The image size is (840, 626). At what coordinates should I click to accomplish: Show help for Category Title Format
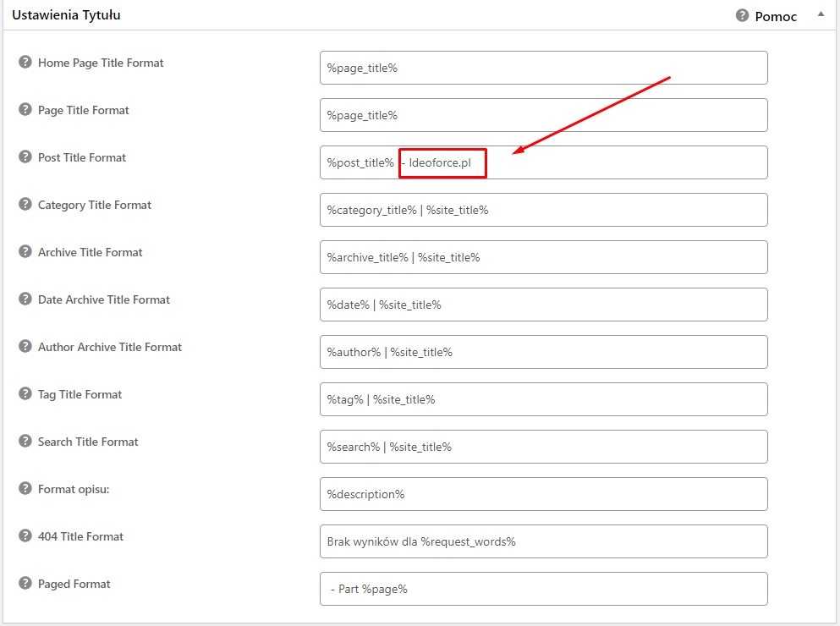point(25,205)
